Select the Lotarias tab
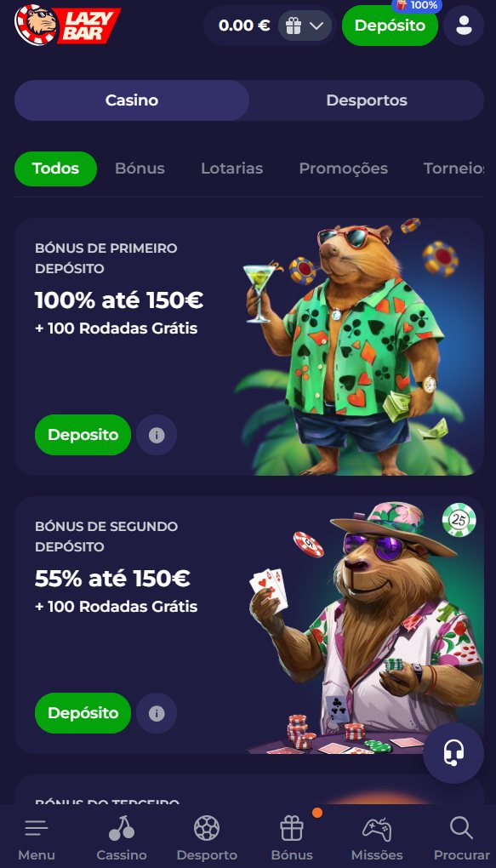496x868 pixels. [x=232, y=168]
